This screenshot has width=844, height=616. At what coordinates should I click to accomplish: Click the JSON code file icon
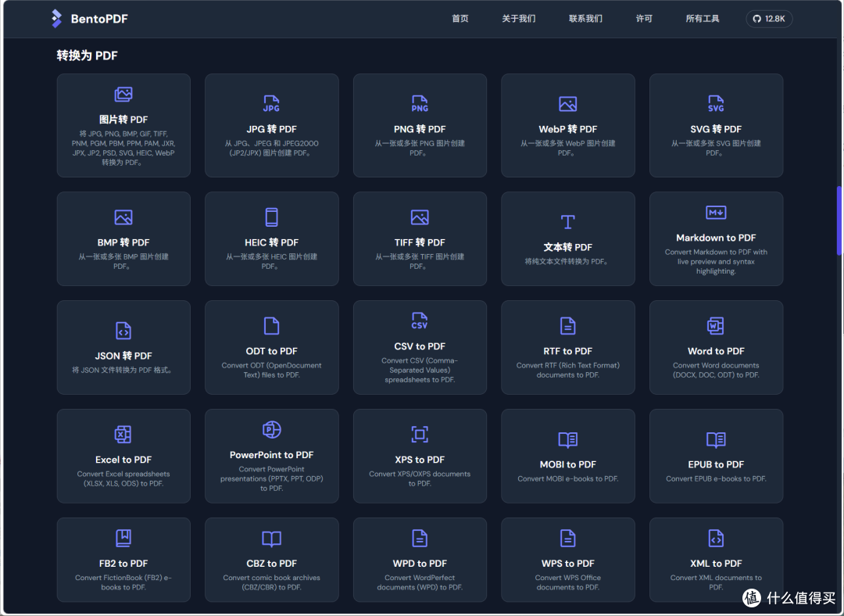123,331
